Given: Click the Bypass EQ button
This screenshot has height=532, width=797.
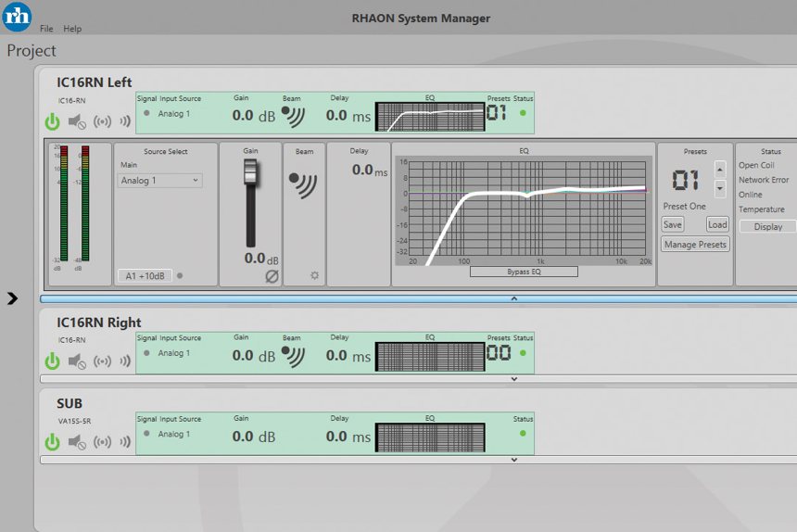Looking at the screenshot, I should click(x=524, y=272).
